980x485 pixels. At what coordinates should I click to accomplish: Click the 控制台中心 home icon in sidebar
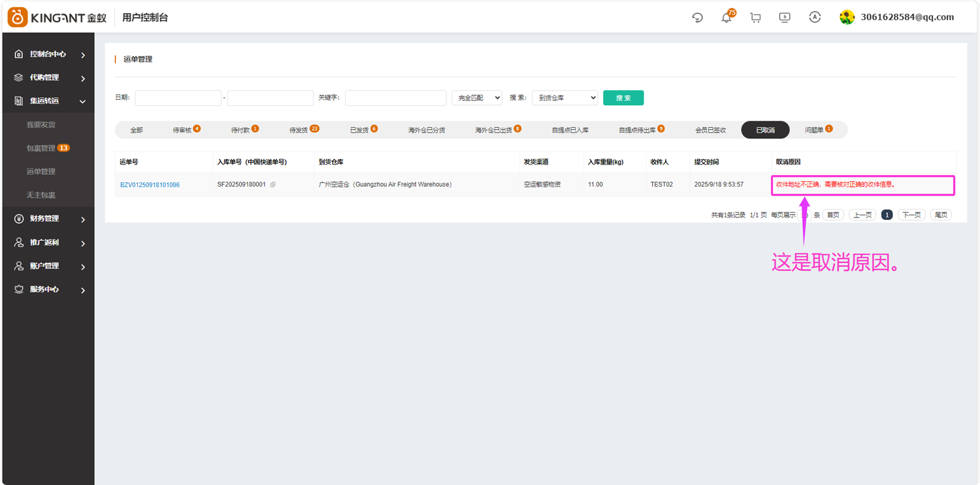(x=18, y=54)
